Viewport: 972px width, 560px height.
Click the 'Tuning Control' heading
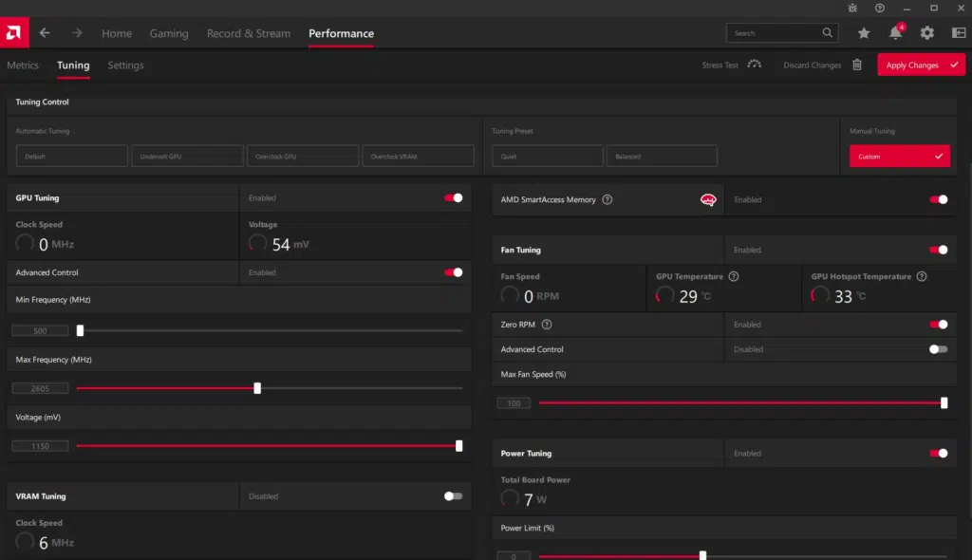[x=42, y=102]
